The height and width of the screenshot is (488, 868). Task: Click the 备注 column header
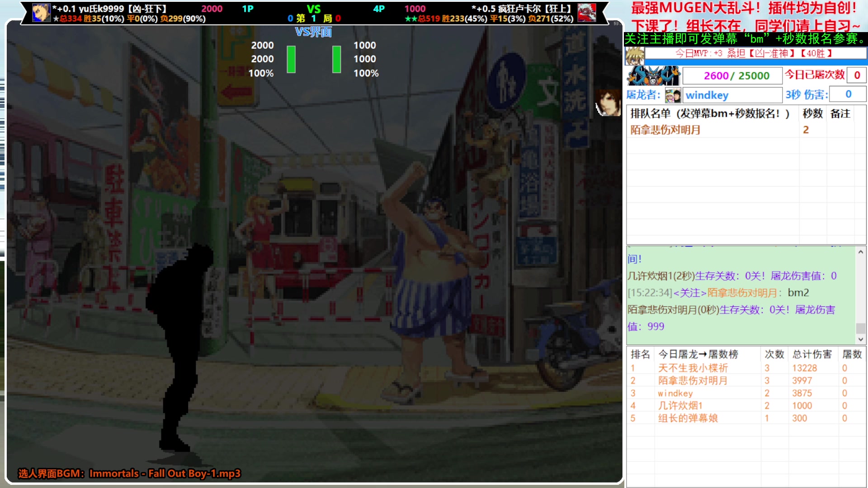click(840, 114)
